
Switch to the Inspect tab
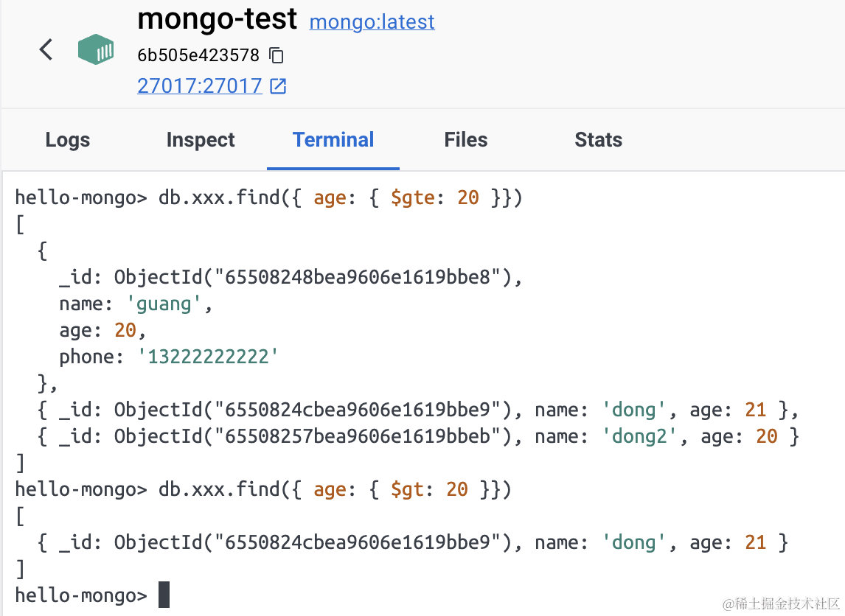coord(201,140)
